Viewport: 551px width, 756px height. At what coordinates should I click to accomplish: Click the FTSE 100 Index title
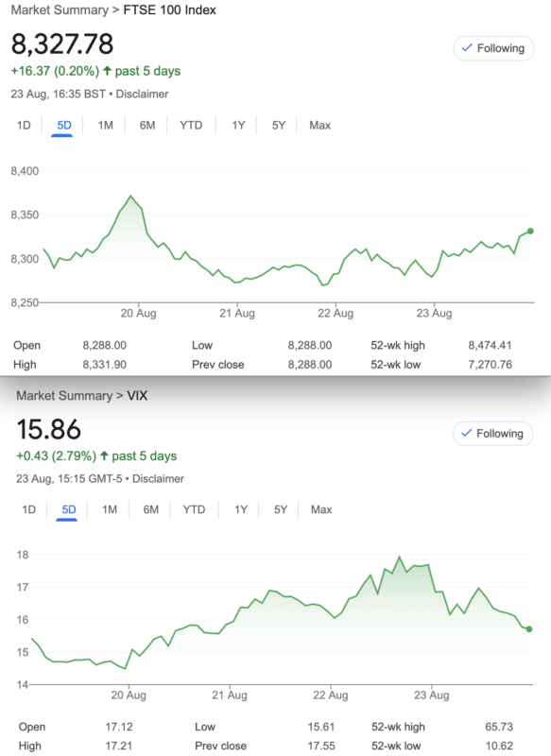point(170,10)
